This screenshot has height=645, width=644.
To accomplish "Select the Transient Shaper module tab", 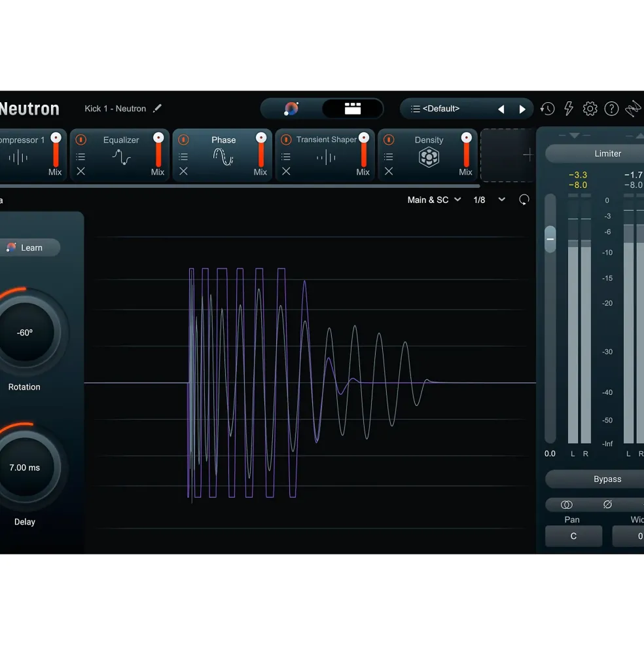I will [325, 155].
